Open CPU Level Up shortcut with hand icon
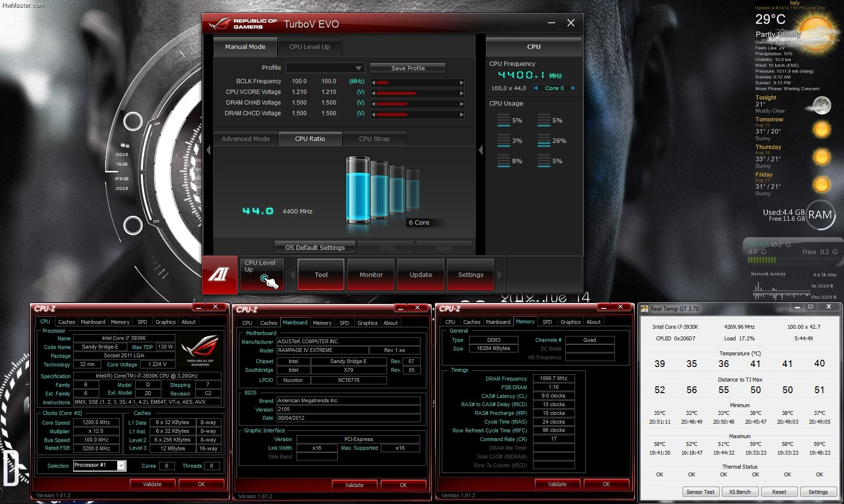Image resolution: width=844 pixels, height=504 pixels. point(263,274)
